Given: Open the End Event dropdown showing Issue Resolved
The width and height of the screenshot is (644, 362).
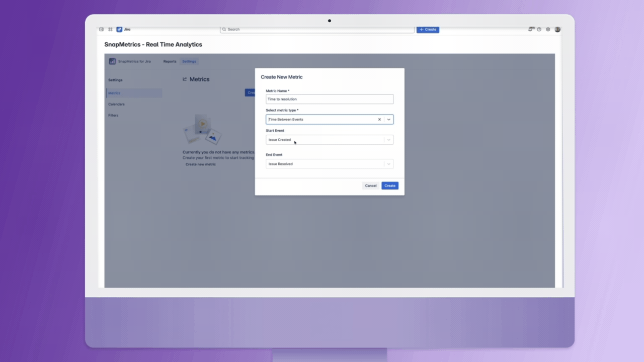Looking at the screenshot, I should coord(330,164).
